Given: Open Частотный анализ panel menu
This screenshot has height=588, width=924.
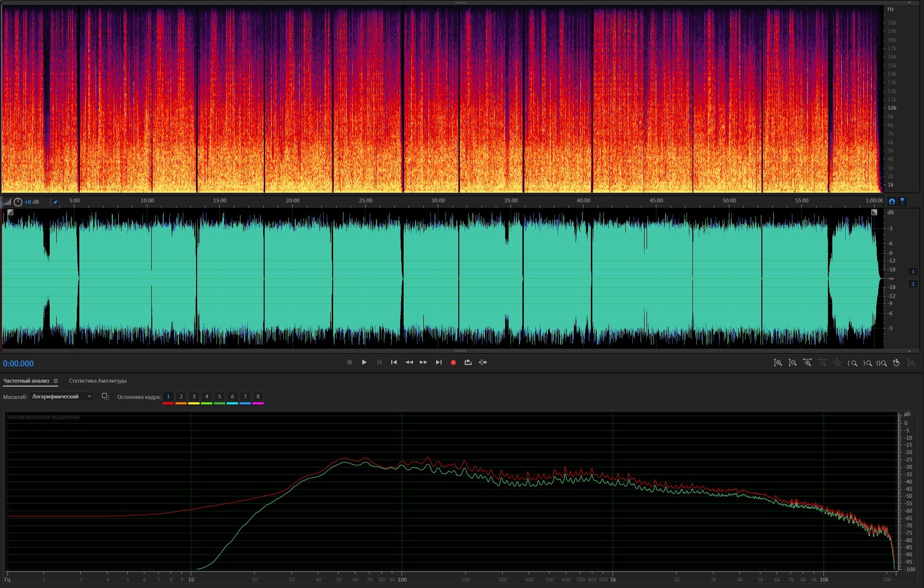Looking at the screenshot, I should click(56, 381).
